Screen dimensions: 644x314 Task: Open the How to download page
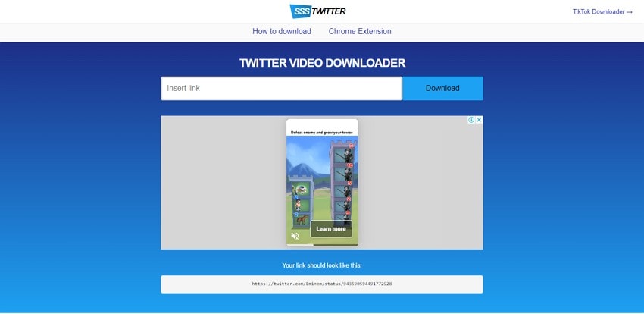[282, 31]
